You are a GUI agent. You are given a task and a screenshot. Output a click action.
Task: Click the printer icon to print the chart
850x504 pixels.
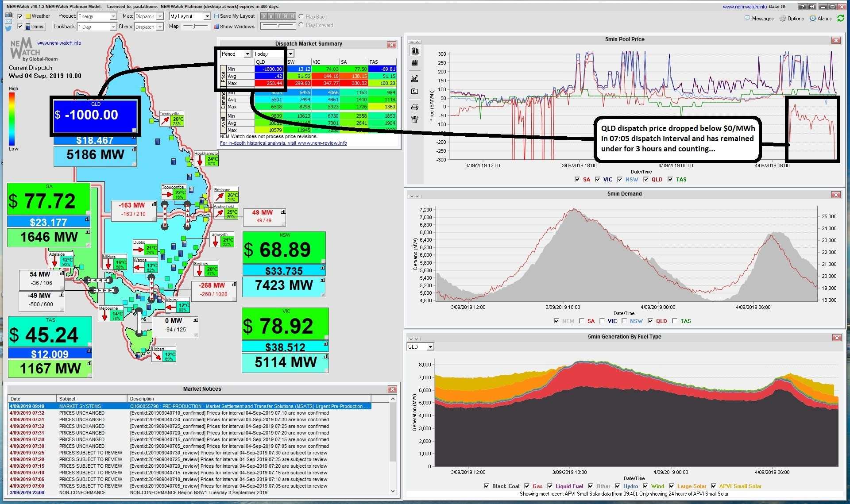[415, 107]
